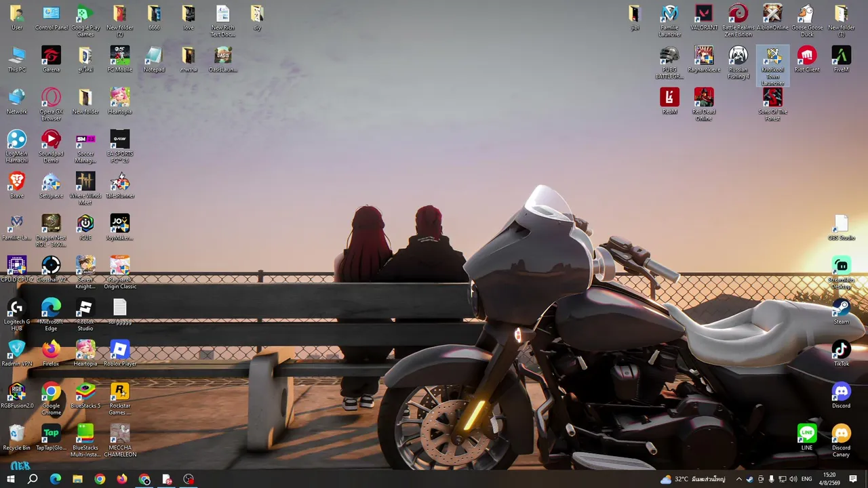The image size is (868, 488).
Task: Select the Where Winds Meet icon
Action: (85, 188)
